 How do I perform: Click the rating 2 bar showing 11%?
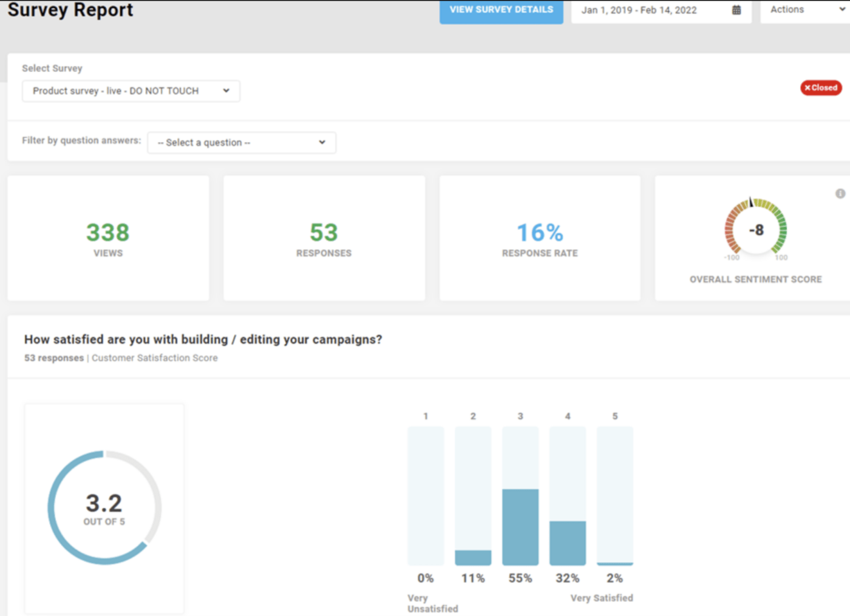(x=473, y=557)
